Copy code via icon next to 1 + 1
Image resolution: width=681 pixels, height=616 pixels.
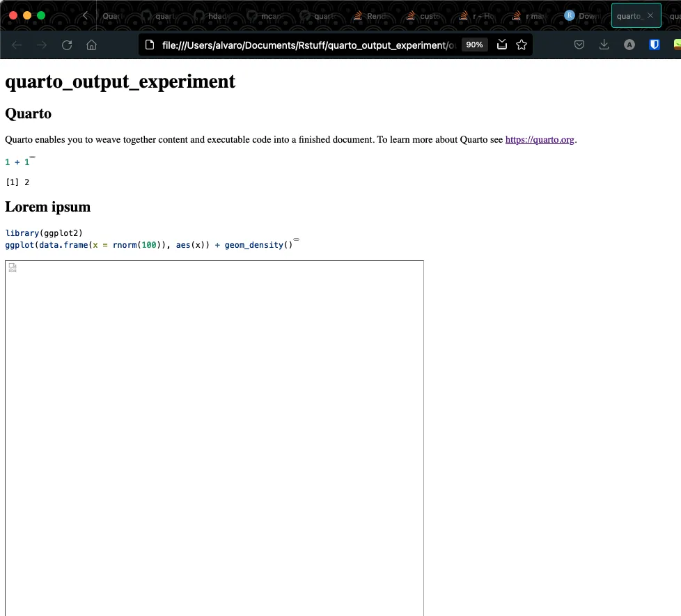pyautogui.click(x=32, y=157)
